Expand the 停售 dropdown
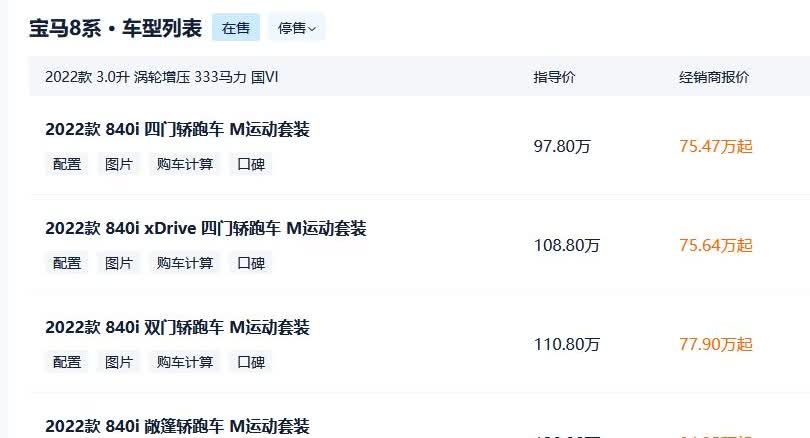The width and height of the screenshot is (810, 438). pos(297,28)
